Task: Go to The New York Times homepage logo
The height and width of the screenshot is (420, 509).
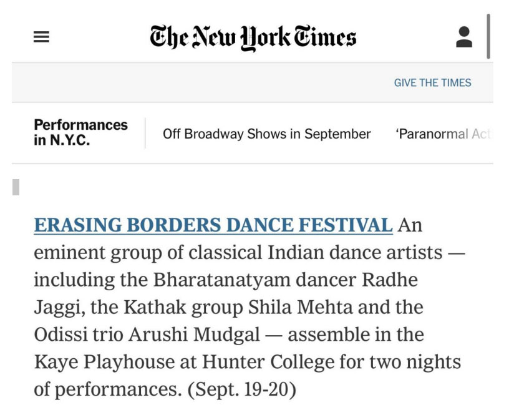Action: (253, 37)
